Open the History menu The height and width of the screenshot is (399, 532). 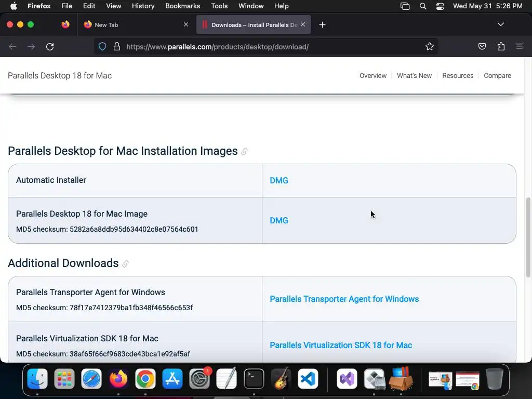pos(143,6)
